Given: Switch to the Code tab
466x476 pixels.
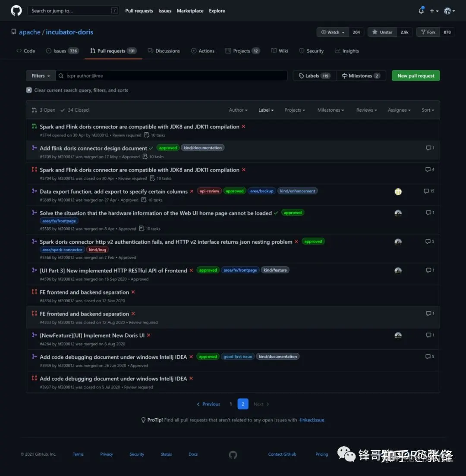Looking at the screenshot, I should pos(26,51).
